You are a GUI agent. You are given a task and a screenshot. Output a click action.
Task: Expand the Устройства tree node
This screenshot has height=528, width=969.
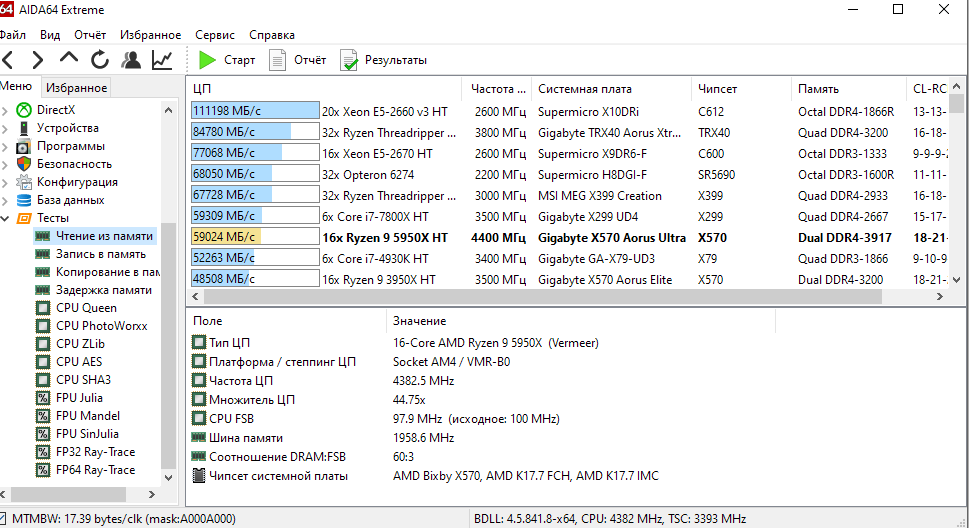click(5, 129)
